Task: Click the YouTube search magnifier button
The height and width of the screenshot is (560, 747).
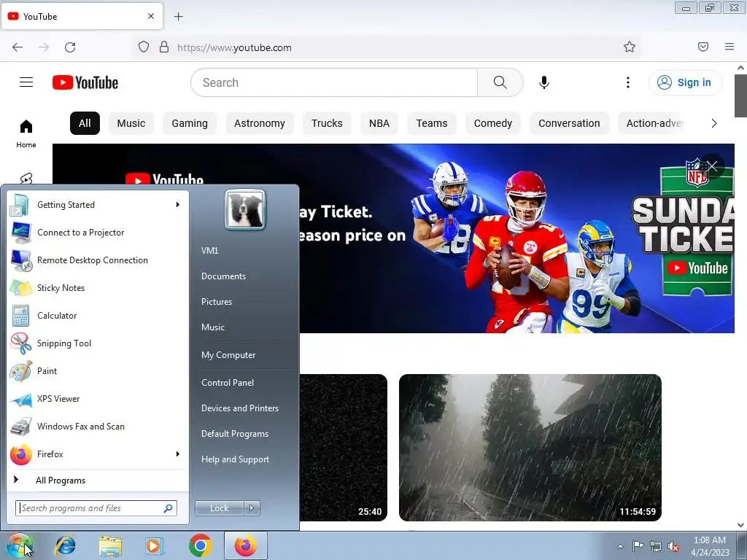Action: click(x=500, y=82)
